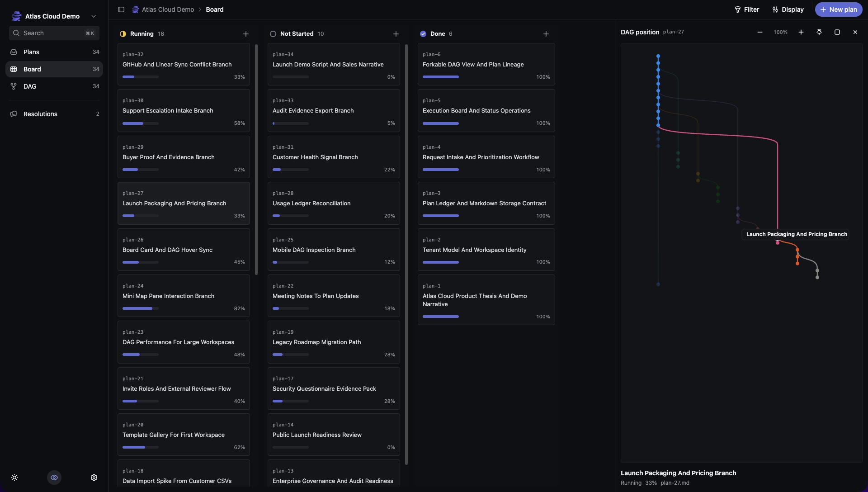Viewport: 868px width, 492px height.
Task: Click the DAG node label tooltip
Action: pyautogui.click(x=796, y=234)
